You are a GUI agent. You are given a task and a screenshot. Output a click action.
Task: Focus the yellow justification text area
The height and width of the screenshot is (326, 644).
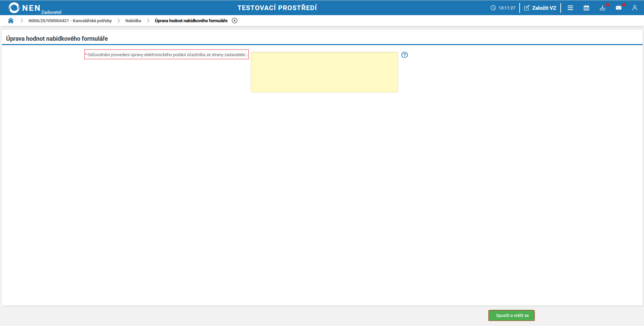(x=324, y=72)
